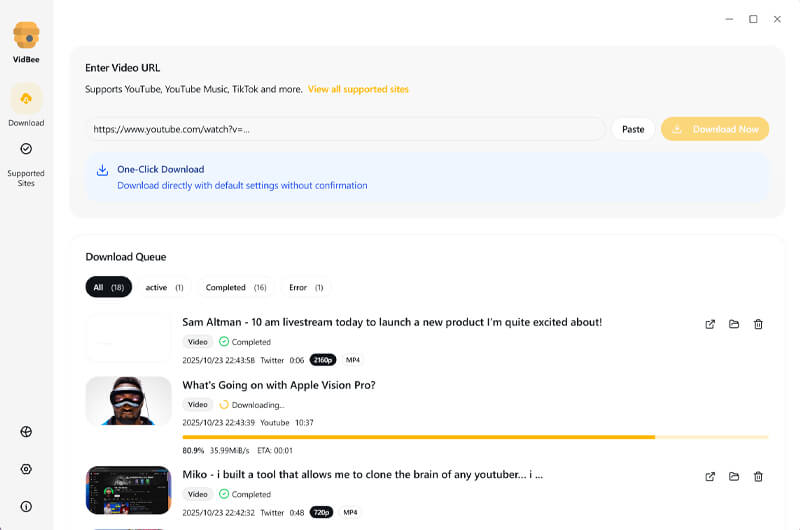Minimize the VidBee window

(729, 19)
